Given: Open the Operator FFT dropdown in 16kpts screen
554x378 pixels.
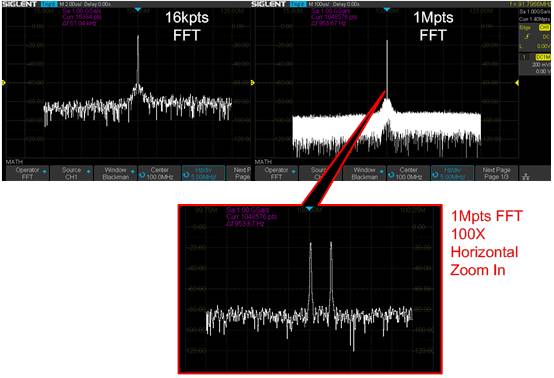Looking at the screenshot, I should pyautogui.click(x=28, y=173).
